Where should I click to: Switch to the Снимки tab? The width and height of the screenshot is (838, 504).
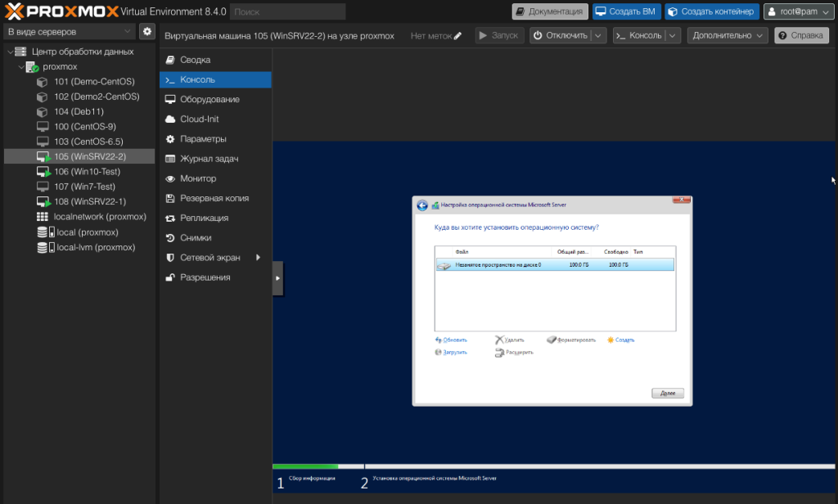(x=196, y=238)
